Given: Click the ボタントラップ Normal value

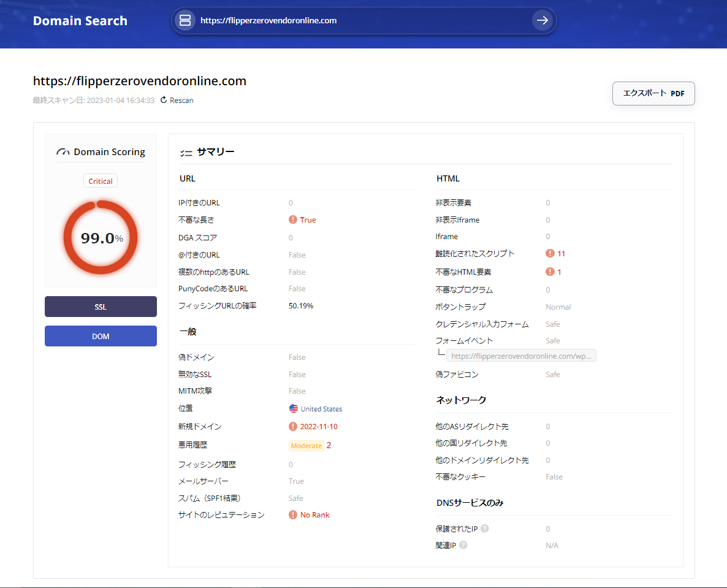Looking at the screenshot, I should [558, 307].
